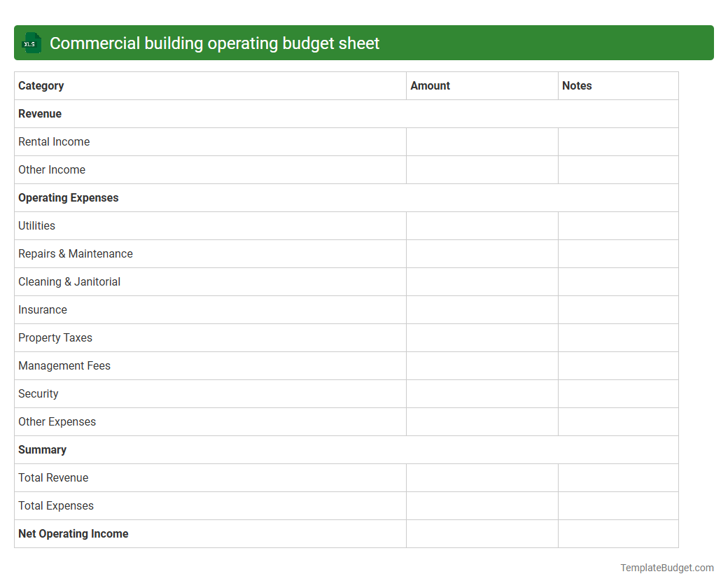
Task: Click the green XLS file icon
Action: (31, 43)
